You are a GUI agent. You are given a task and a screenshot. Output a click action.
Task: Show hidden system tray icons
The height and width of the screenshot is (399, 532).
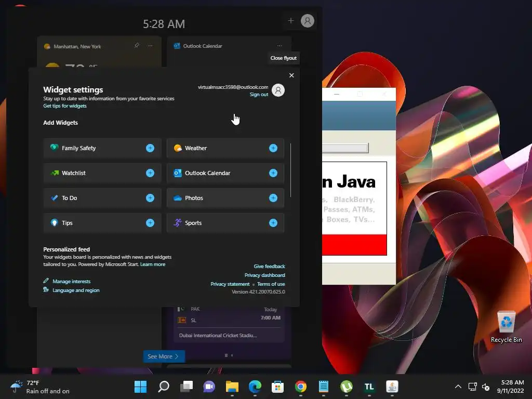coord(458,387)
